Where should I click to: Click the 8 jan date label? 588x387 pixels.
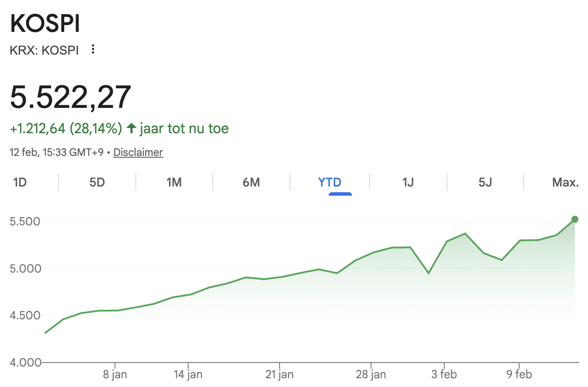click(x=115, y=374)
